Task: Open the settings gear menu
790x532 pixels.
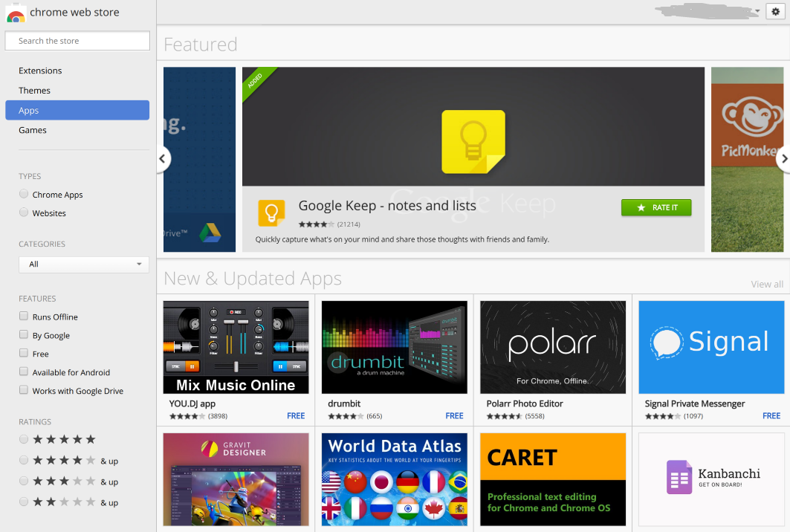Action: (x=775, y=11)
